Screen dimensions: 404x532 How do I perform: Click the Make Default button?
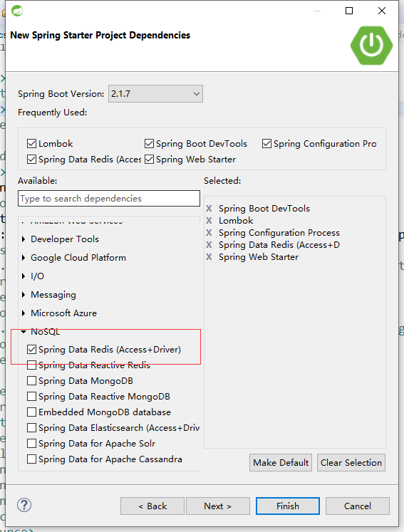[x=281, y=463]
